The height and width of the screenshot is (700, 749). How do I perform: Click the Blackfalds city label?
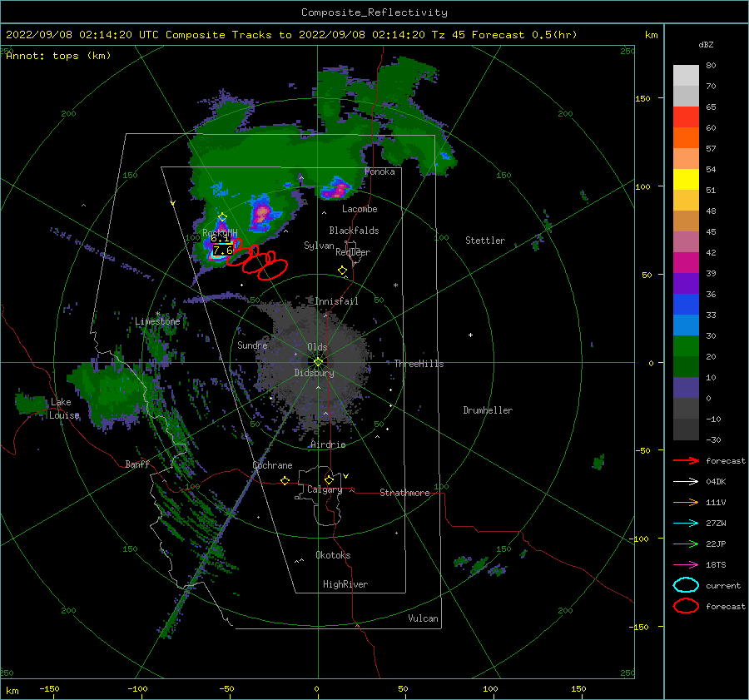pos(354,231)
